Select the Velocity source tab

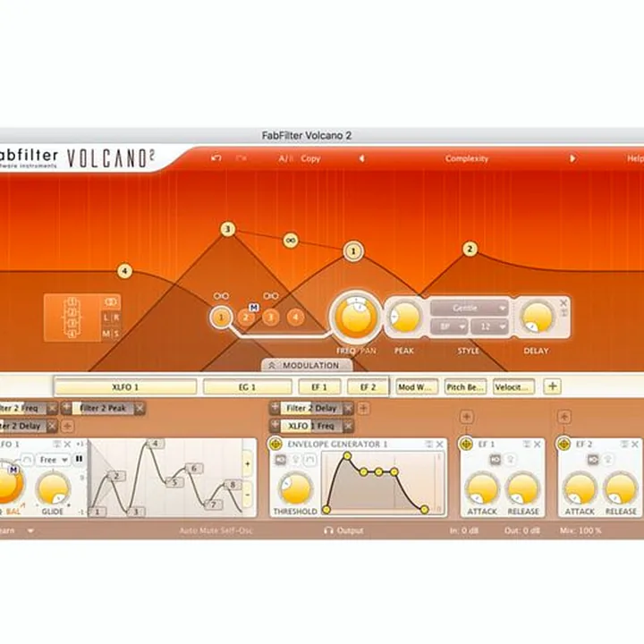[x=513, y=387]
